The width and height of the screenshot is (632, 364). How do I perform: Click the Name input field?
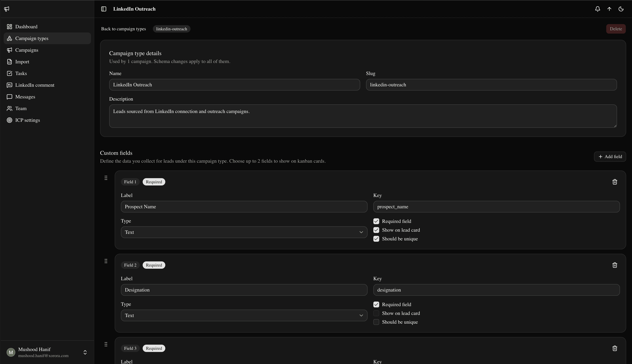coord(234,85)
